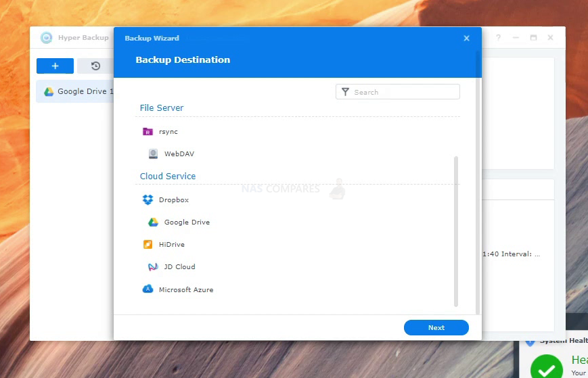Click the Hyper Backup app logo icon
Screen dimensions: 588x378
click(x=47, y=37)
